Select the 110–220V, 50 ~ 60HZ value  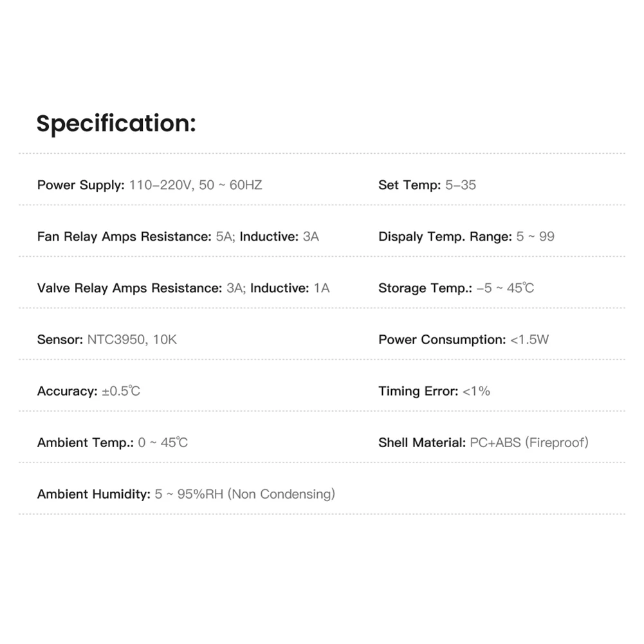196,185
